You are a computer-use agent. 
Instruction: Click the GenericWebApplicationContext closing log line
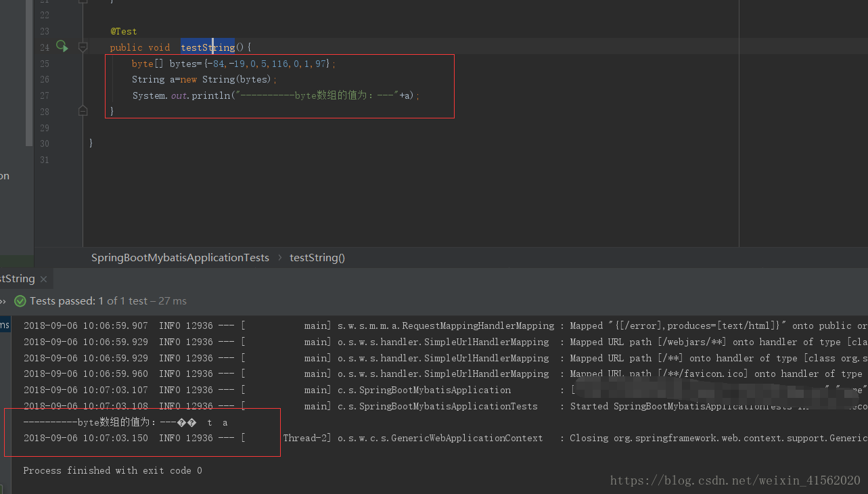445,439
